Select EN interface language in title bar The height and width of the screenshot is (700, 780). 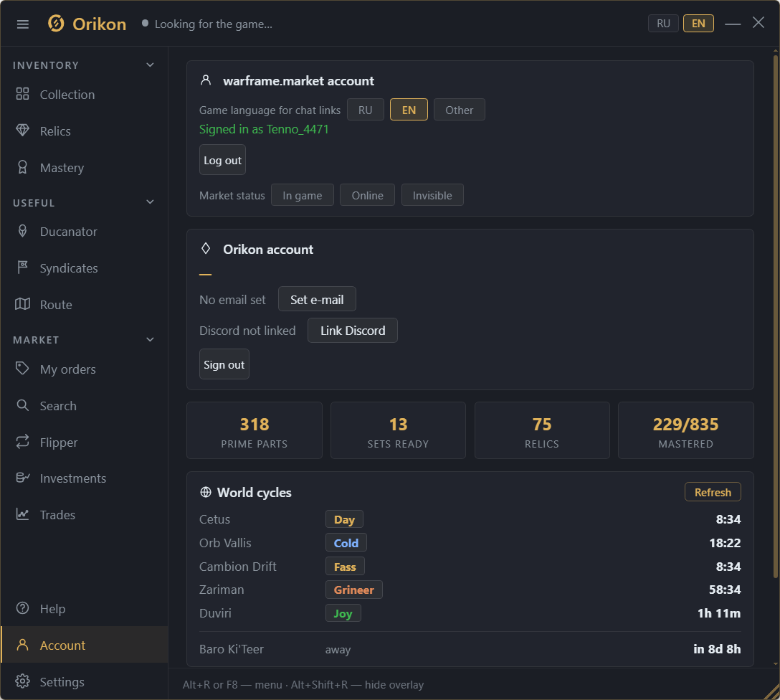click(698, 24)
